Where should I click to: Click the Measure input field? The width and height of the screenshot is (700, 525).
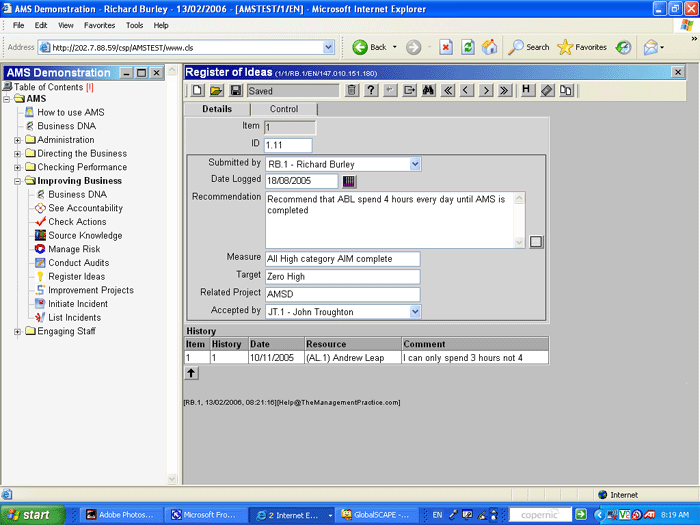[x=342, y=259]
